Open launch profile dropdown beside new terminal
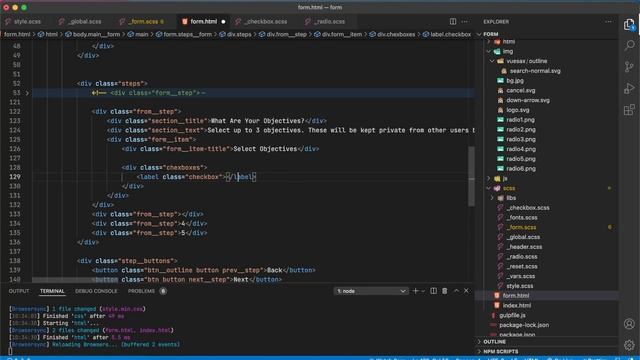This screenshot has height=360, width=640. 423,291
